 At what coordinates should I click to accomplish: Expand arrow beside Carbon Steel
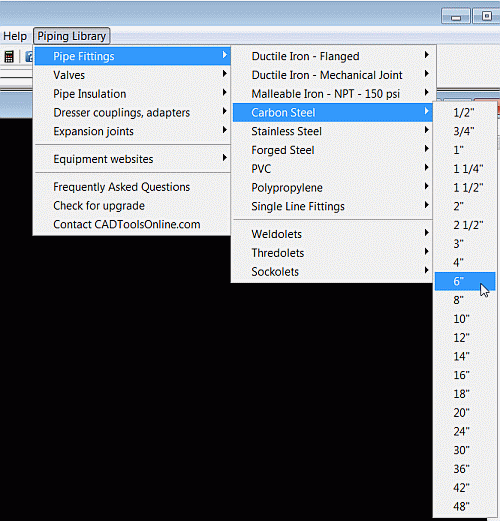(426, 111)
